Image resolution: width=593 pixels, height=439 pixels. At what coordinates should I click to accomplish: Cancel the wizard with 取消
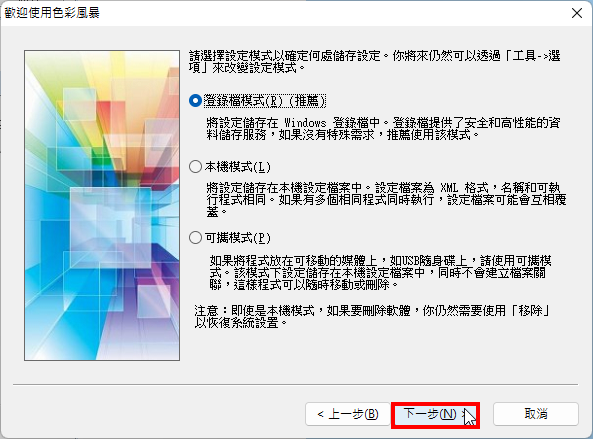pos(536,414)
